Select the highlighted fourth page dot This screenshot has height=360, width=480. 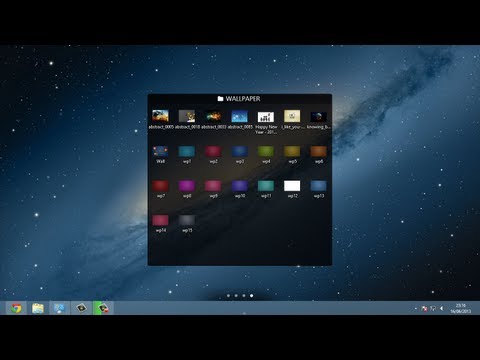(252, 296)
